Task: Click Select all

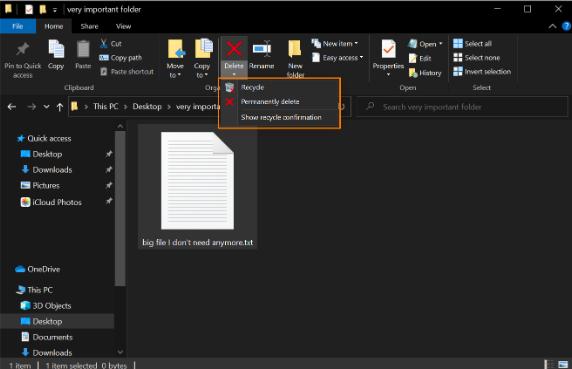Action: tap(472, 44)
